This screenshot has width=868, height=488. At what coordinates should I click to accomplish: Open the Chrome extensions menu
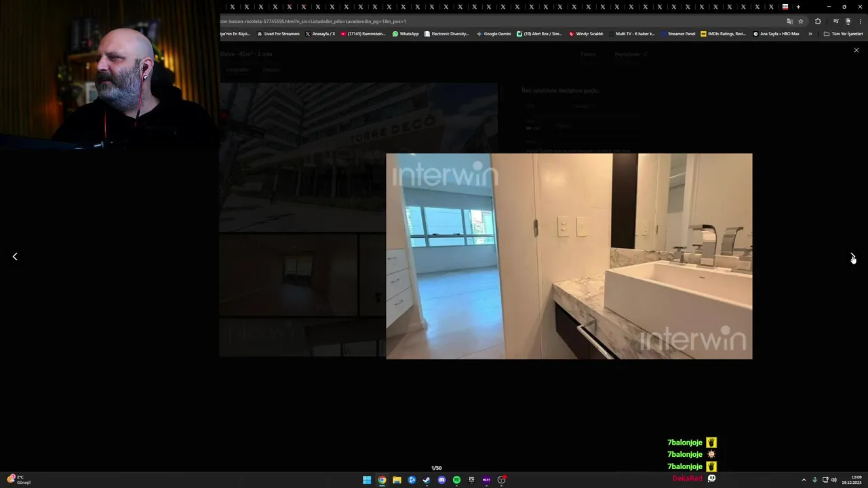pos(818,21)
